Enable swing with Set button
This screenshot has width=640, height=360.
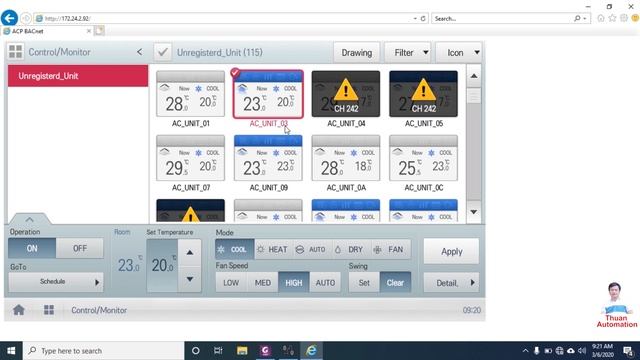point(364,282)
